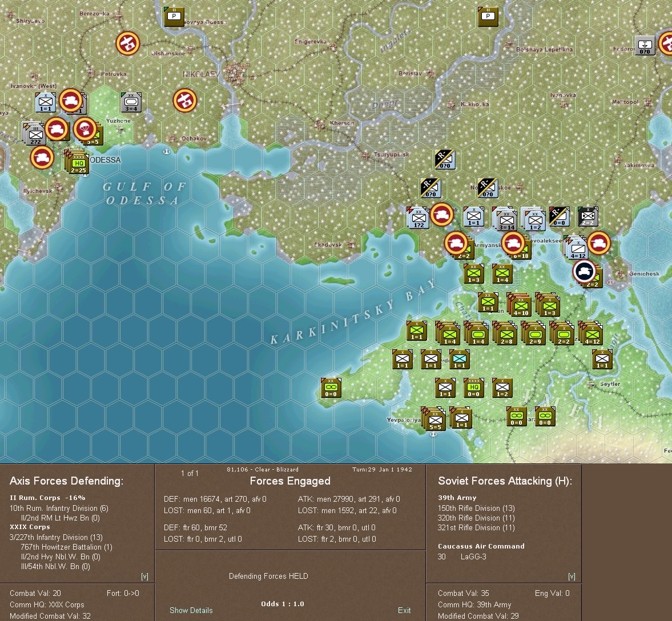Image resolution: width=672 pixels, height=621 pixels.
Task: Select the Soviet 4=10 unit stack
Action: click(521, 307)
